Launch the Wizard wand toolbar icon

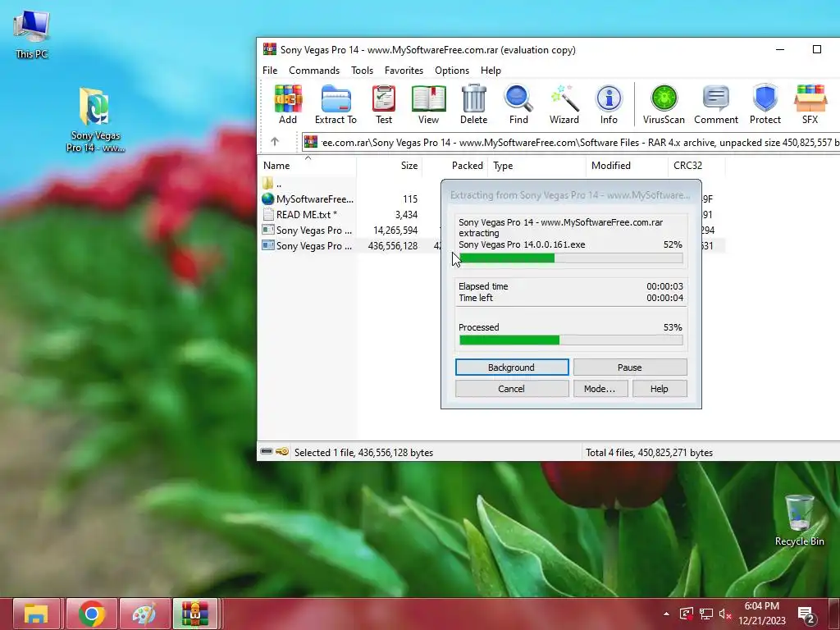[564, 104]
